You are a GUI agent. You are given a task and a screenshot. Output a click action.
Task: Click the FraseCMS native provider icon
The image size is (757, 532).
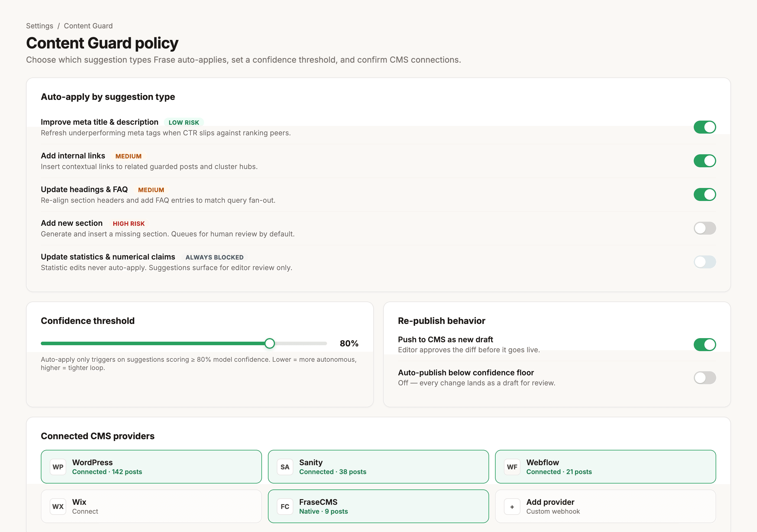[284, 506]
